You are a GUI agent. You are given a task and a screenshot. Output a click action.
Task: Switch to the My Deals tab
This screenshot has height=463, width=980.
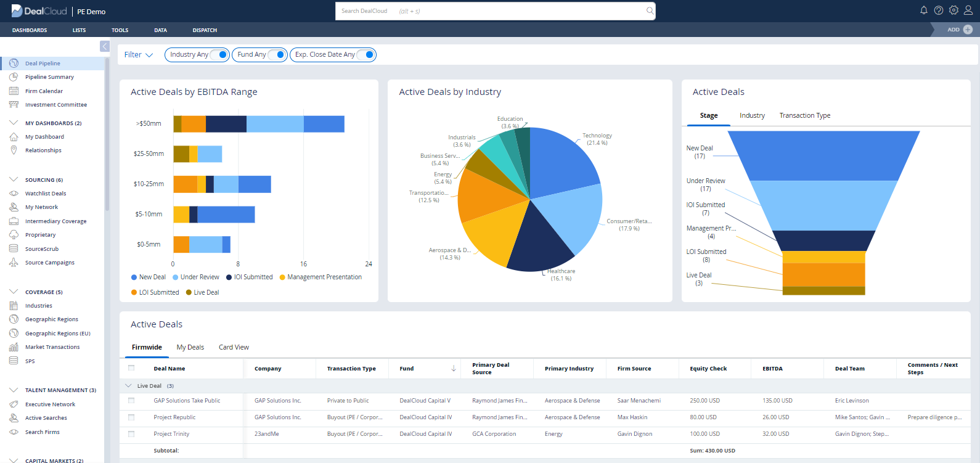190,347
